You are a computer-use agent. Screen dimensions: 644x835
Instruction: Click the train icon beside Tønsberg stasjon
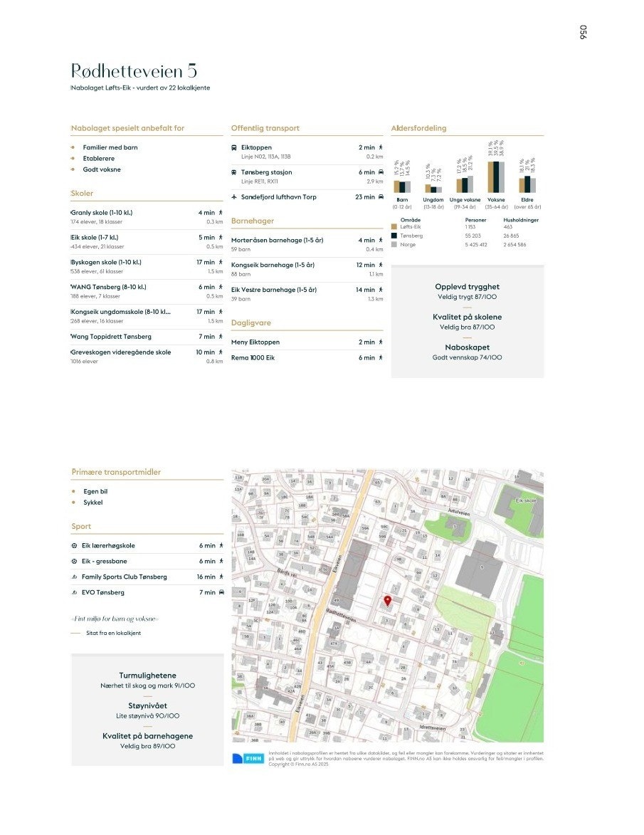[236, 172]
